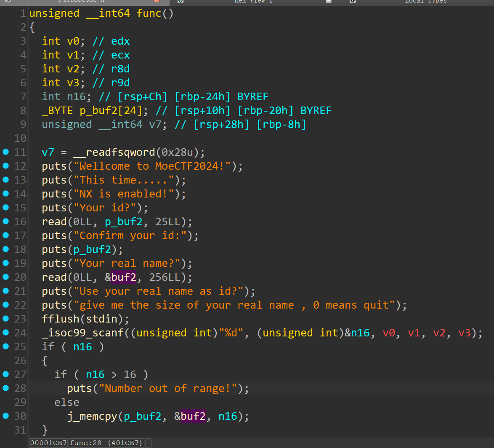Click the 00001CB7 offset in status bar
Viewport: 494px width, 448px height.
point(48,443)
